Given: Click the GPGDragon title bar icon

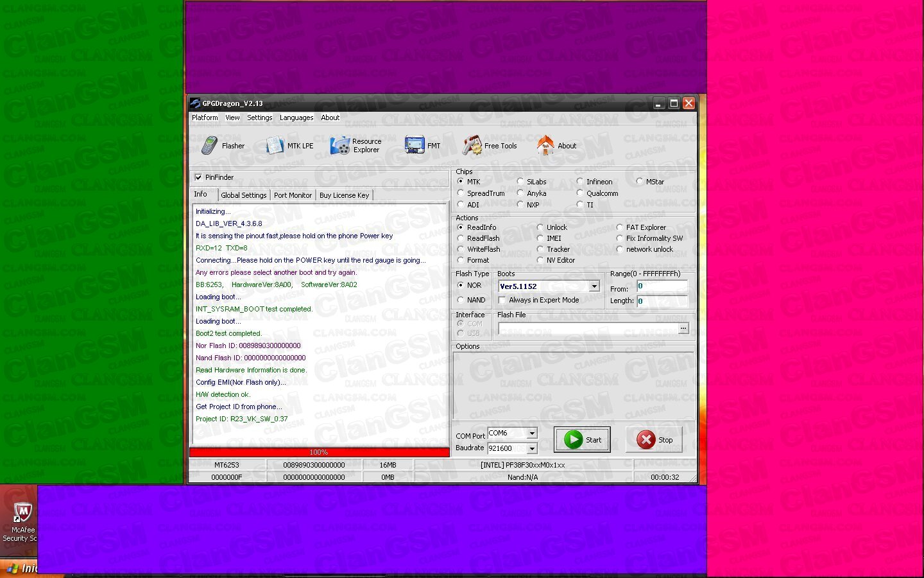Looking at the screenshot, I should (x=195, y=103).
